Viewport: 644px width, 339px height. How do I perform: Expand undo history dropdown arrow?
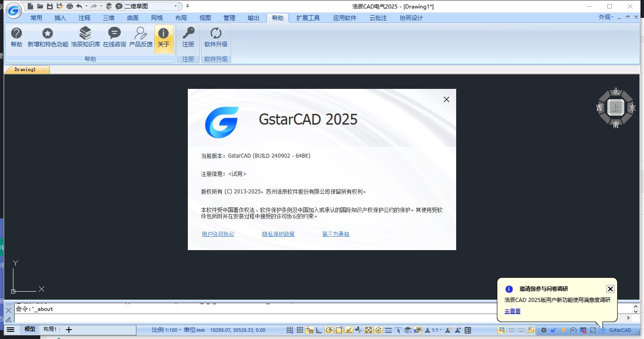pos(86,6)
